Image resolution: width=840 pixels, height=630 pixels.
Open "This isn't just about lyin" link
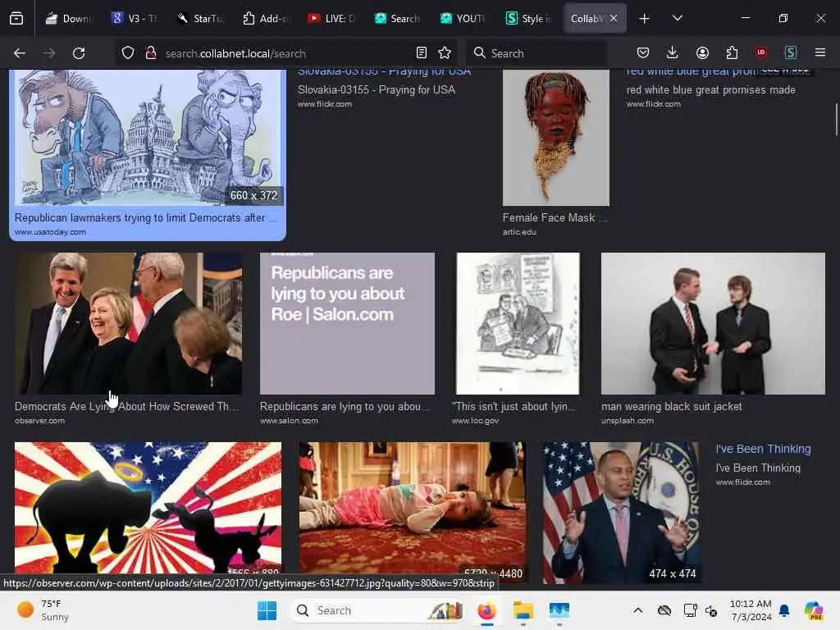514,406
